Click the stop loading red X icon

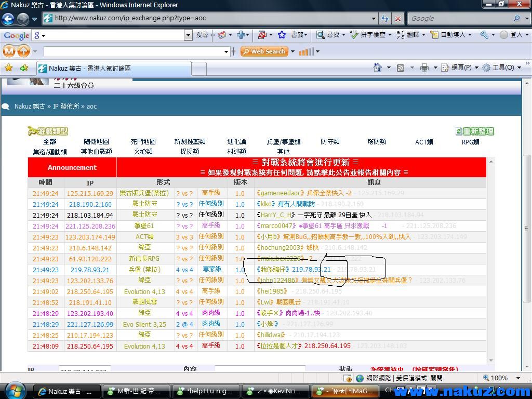coord(398,18)
